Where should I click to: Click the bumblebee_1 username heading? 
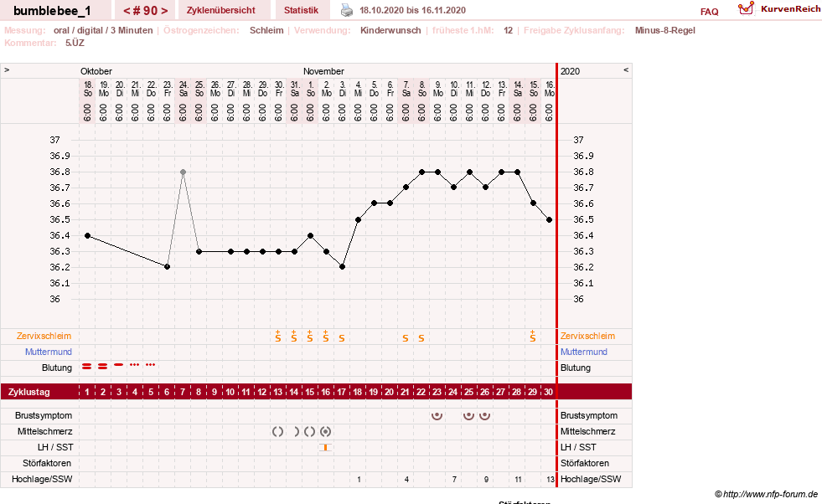52,11
